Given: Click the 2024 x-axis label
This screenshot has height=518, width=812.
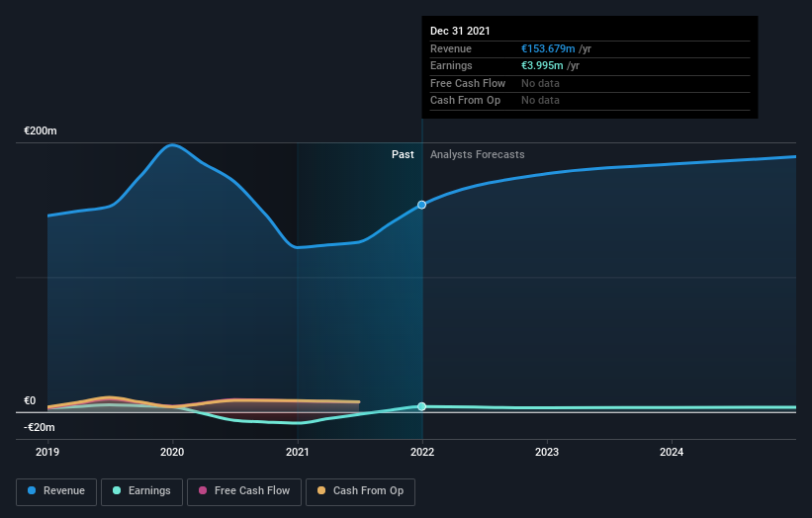Looking at the screenshot, I should pos(672,452).
